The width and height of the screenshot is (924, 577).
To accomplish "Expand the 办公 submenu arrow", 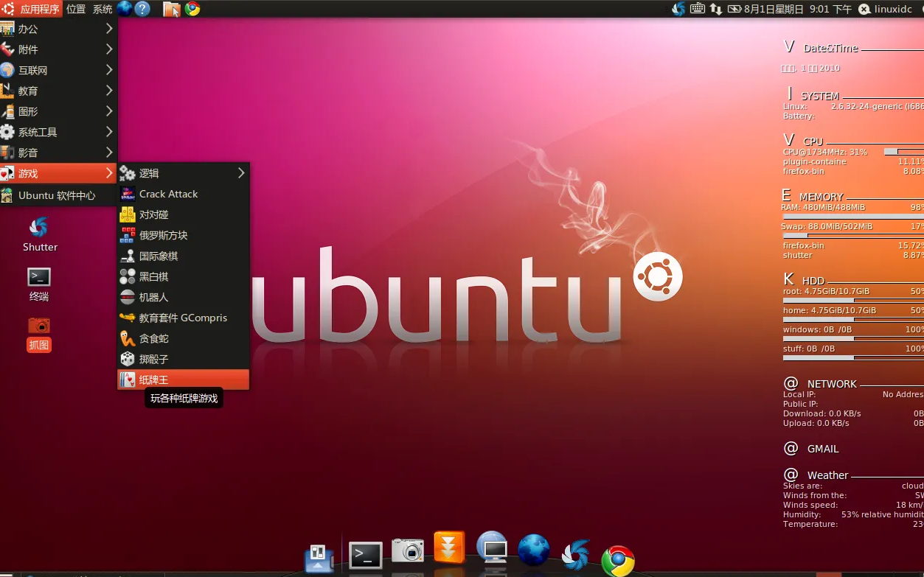I will pos(109,29).
